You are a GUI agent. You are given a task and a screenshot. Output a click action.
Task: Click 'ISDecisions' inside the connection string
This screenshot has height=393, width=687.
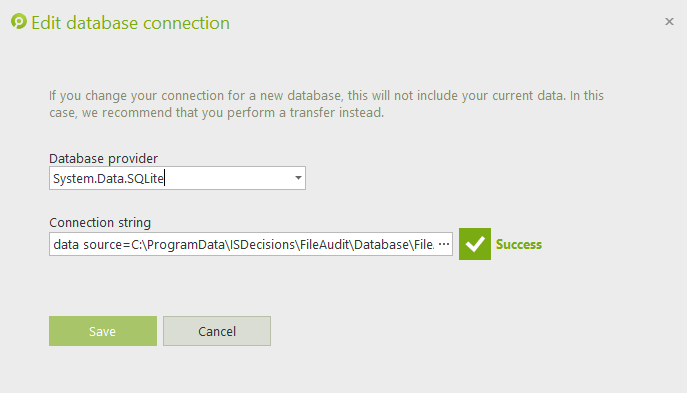(x=262, y=244)
